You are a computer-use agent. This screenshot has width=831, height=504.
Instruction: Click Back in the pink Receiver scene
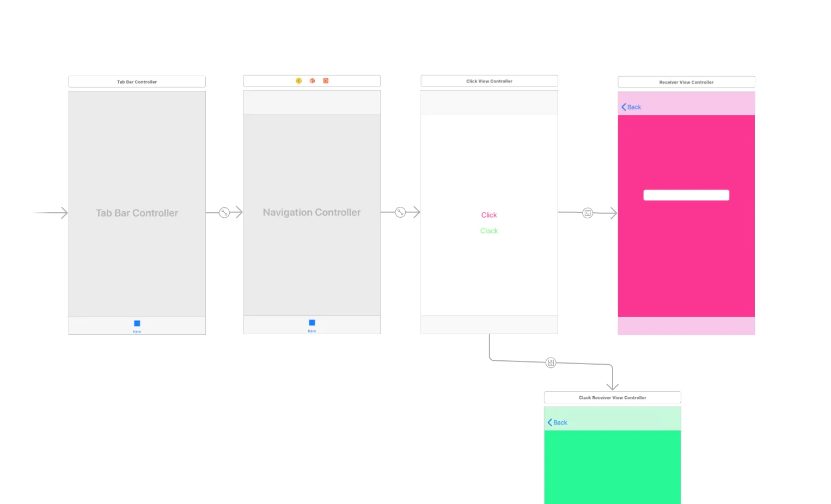coord(632,107)
